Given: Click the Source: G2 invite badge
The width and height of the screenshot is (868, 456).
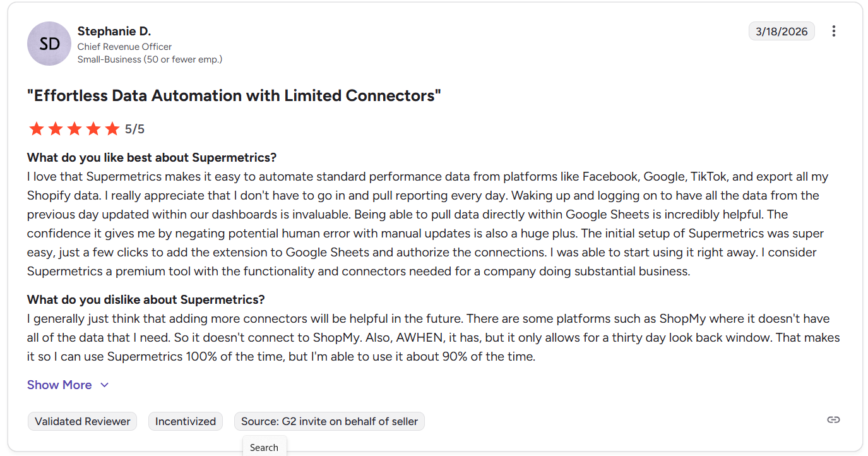Looking at the screenshot, I should coord(329,421).
